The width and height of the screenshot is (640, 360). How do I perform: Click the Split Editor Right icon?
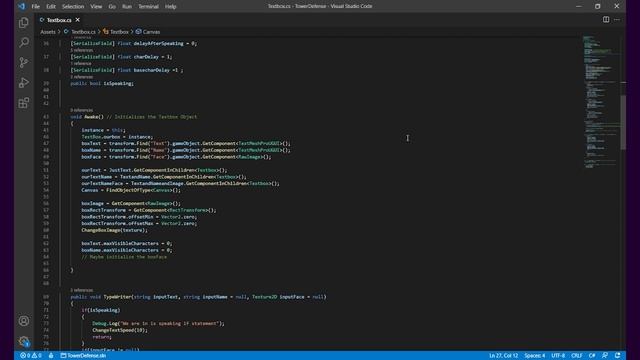click(x=606, y=20)
